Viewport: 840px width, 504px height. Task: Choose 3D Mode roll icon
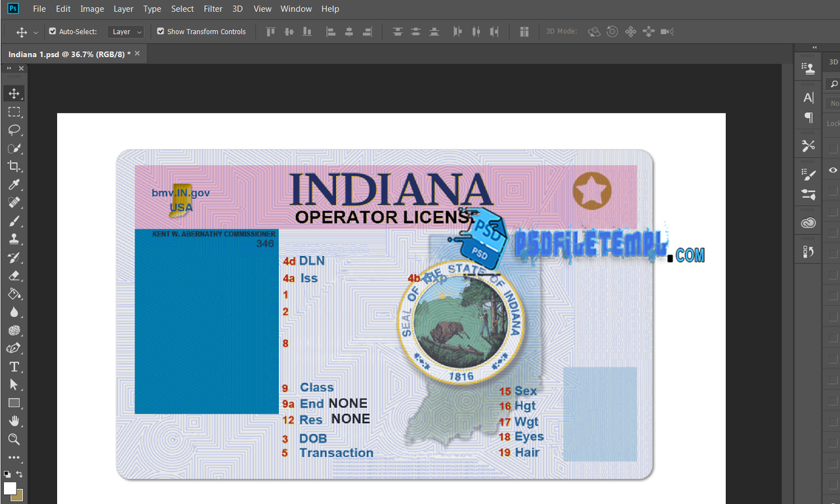point(612,31)
